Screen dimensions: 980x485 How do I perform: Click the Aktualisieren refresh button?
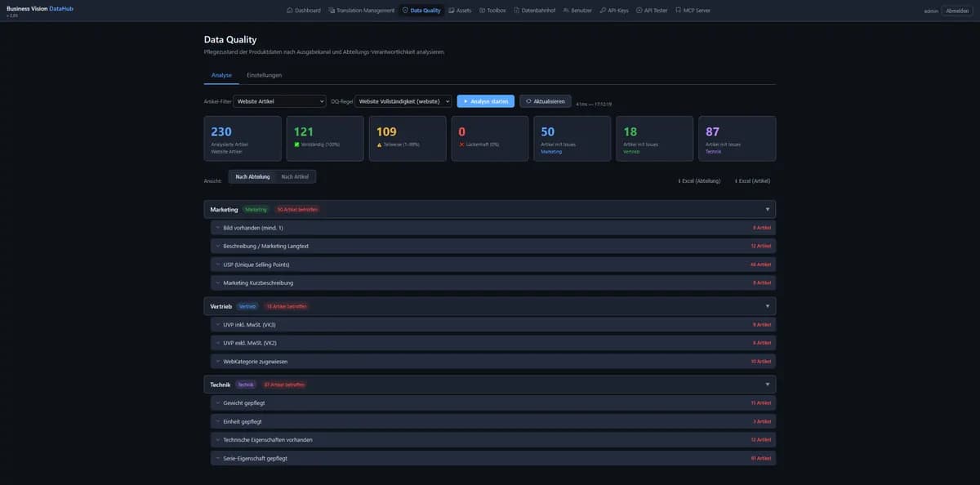pyautogui.click(x=546, y=101)
